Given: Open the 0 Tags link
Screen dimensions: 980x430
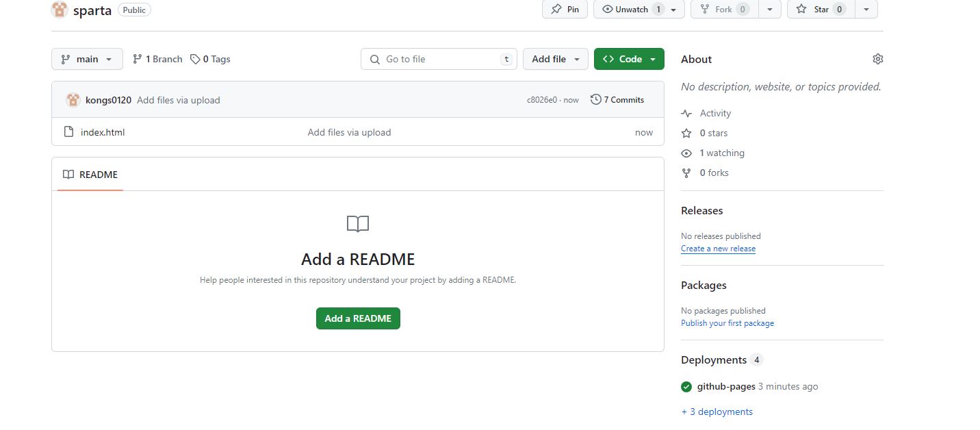Looking at the screenshot, I should coord(210,59).
